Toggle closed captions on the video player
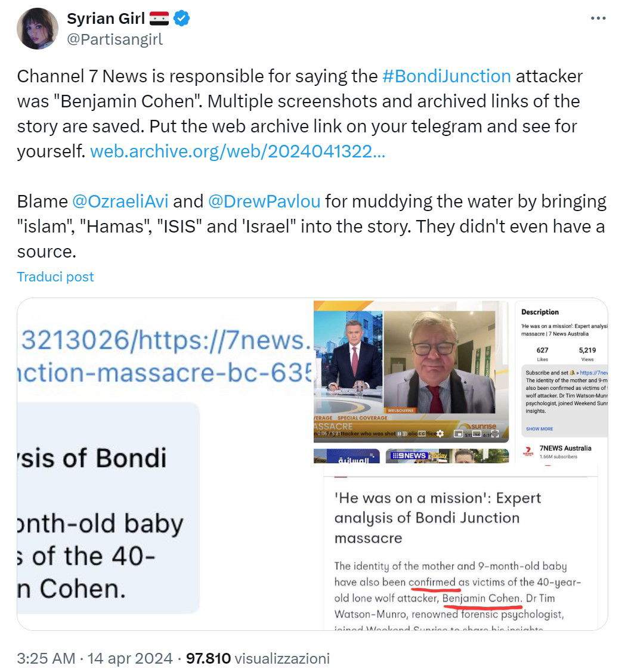The width and height of the screenshot is (625, 672). (421, 433)
